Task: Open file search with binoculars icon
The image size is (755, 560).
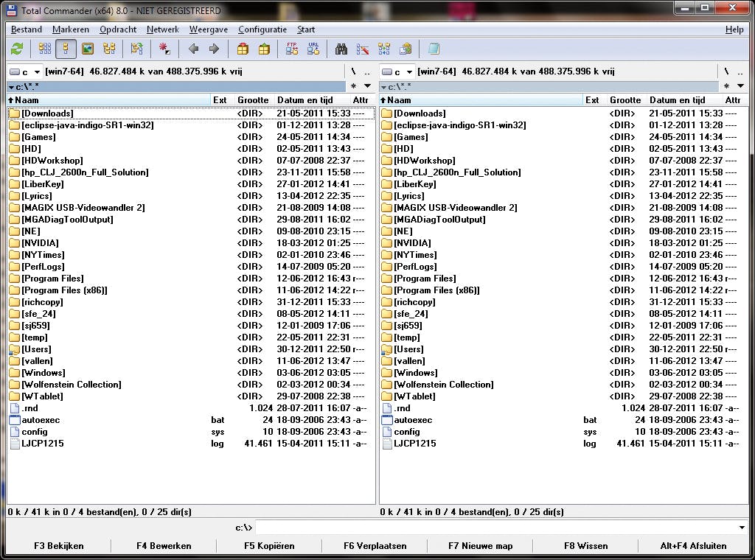Action: pos(341,49)
